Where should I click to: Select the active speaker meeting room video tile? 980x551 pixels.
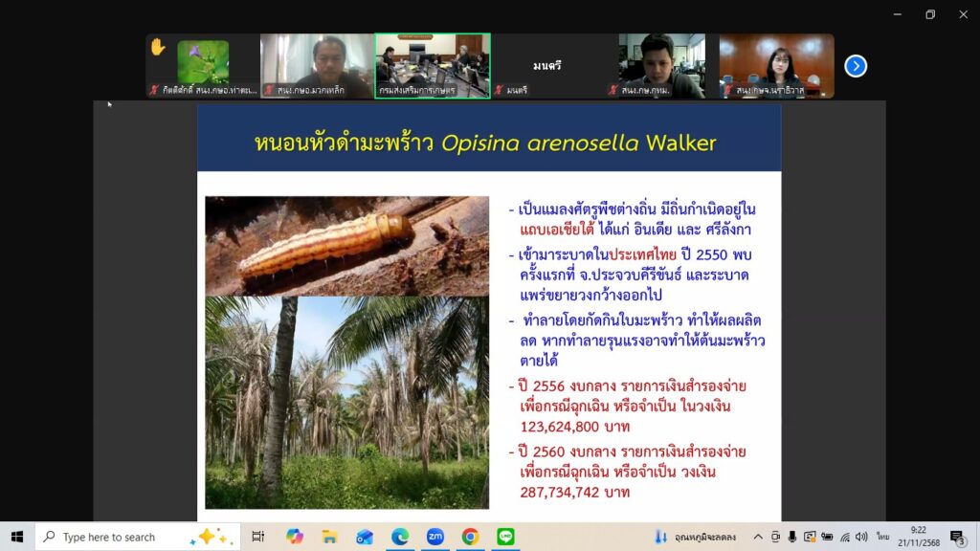click(433, 66)
